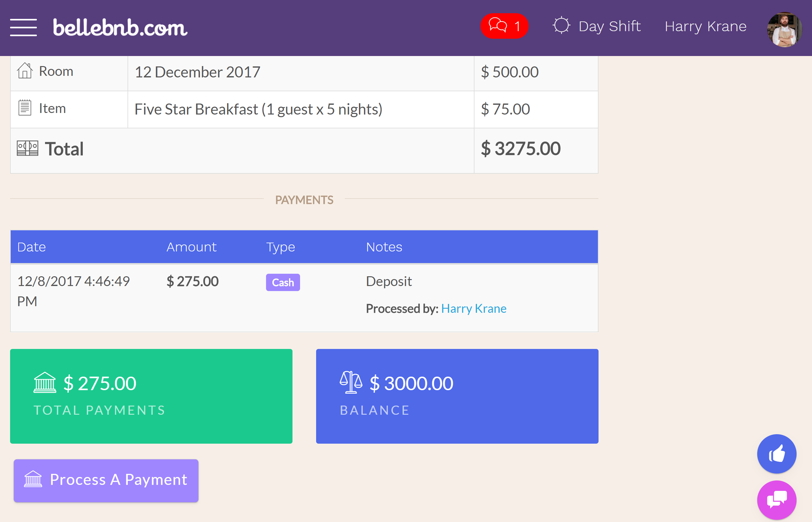The width and height of the screenshot is (812, 522).
Task: Click the bank/payment icon on Total Payments
Action: pos(45,381)
